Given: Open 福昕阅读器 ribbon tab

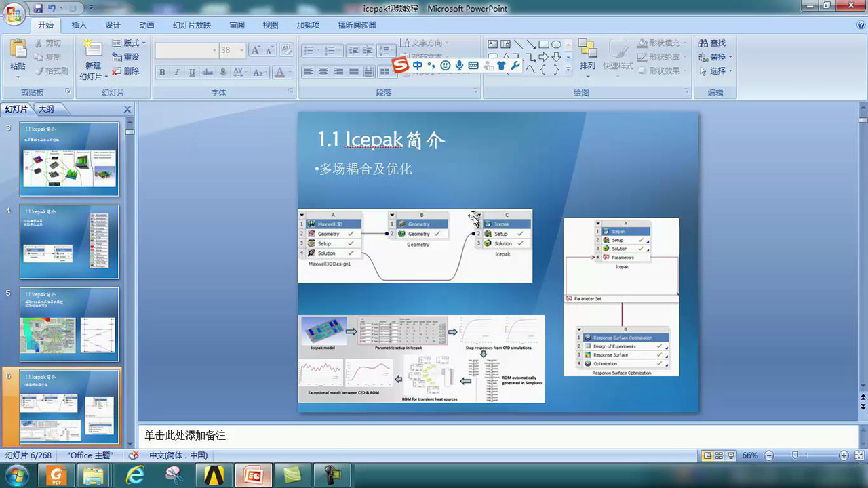Looking at the screenshot, I should pos(357,25).
